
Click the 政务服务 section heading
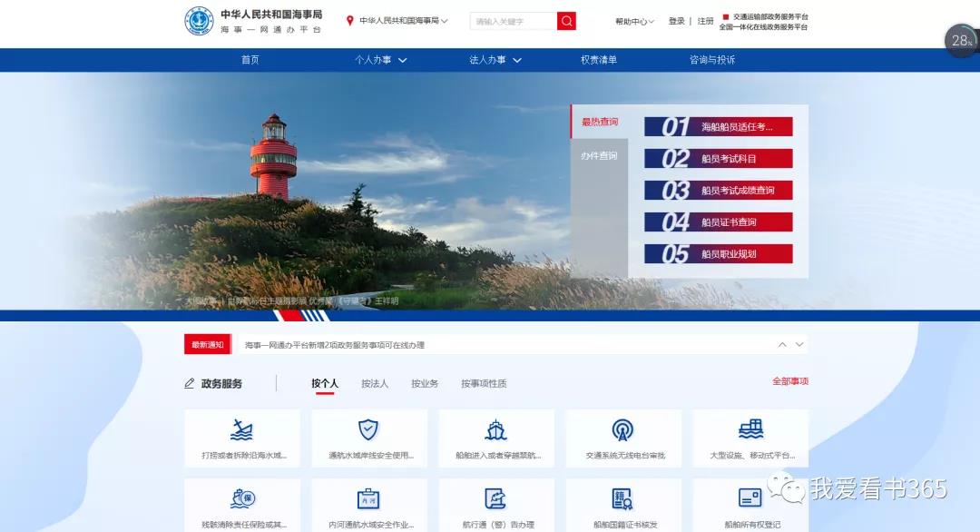(221, 383)
